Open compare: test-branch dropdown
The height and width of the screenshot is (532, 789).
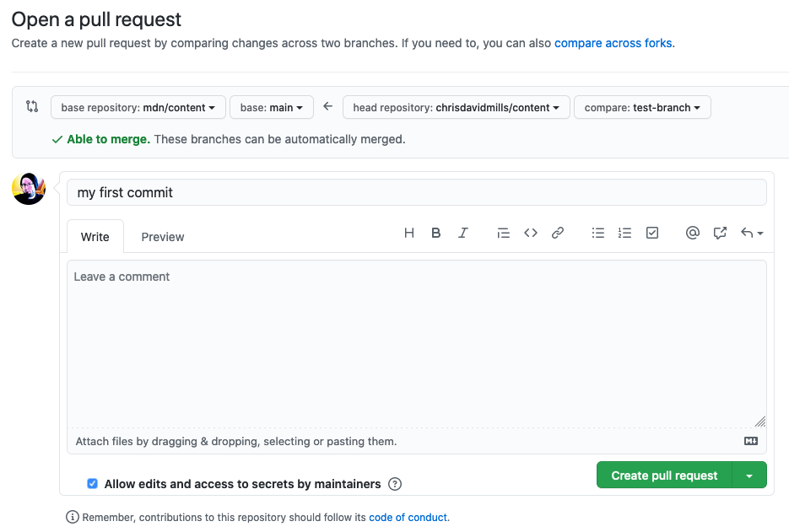click(642, 108)
